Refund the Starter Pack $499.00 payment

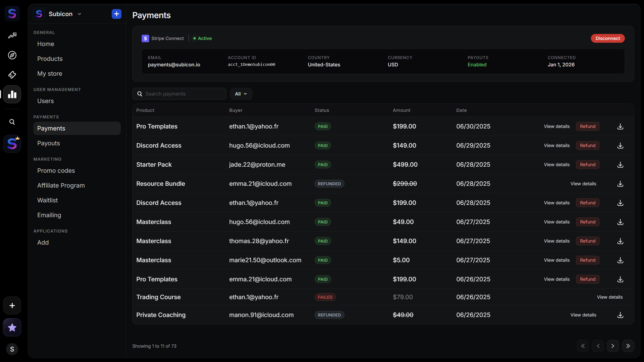tap(588, 165)
